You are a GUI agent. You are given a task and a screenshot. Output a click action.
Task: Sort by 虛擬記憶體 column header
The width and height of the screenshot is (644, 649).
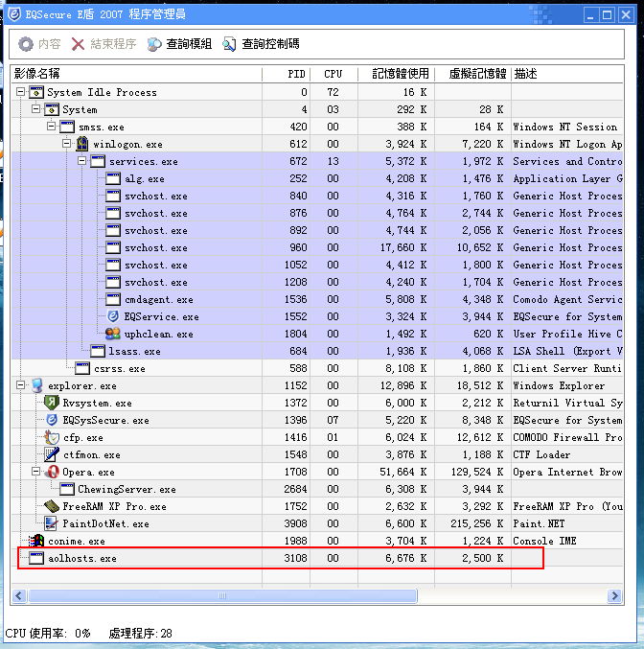pos(473,74)
